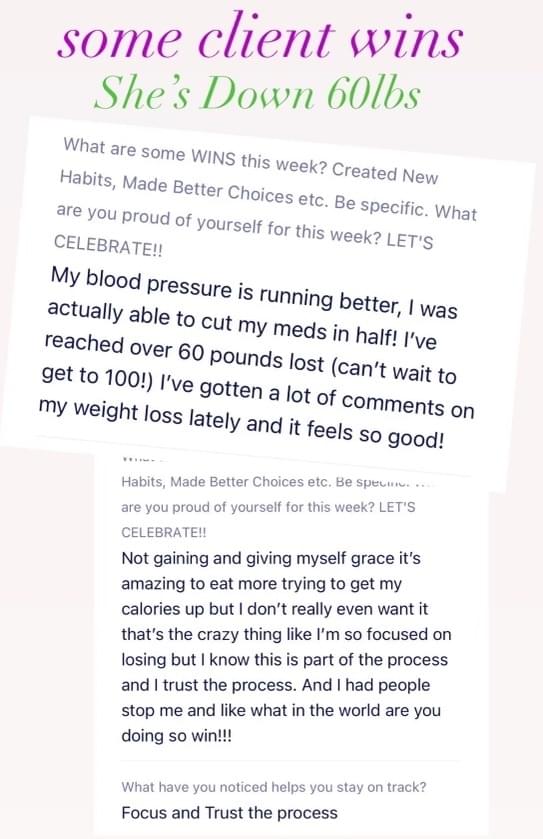Click 'What have you noticed helps you stay on track?'
Screen dimensions: 543x839
pos(273,787)
